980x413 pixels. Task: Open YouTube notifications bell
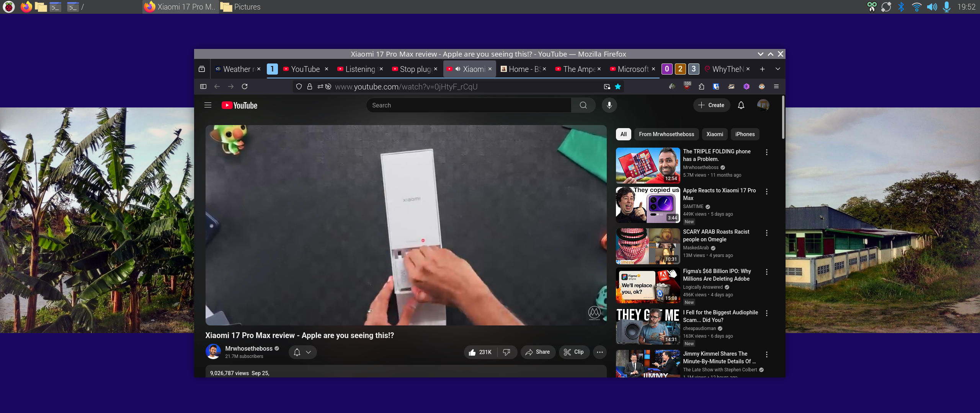click(x=741, y=105)
